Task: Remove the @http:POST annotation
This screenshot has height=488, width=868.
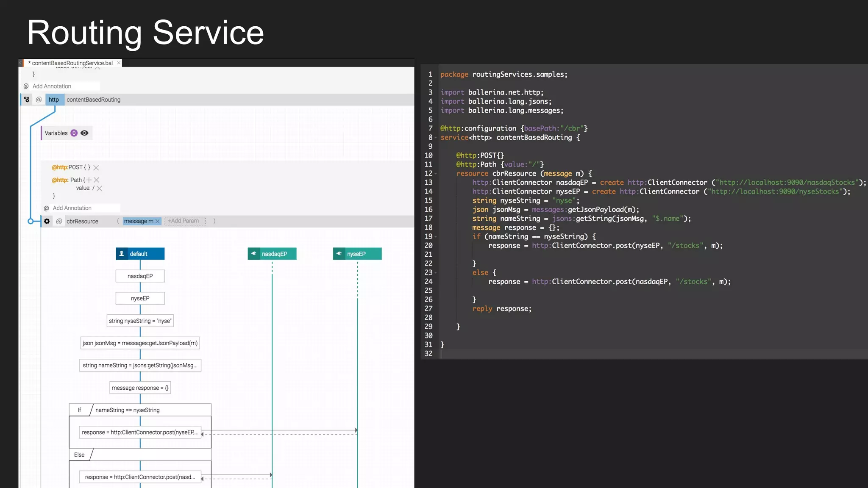Action: tap(96, 168)
